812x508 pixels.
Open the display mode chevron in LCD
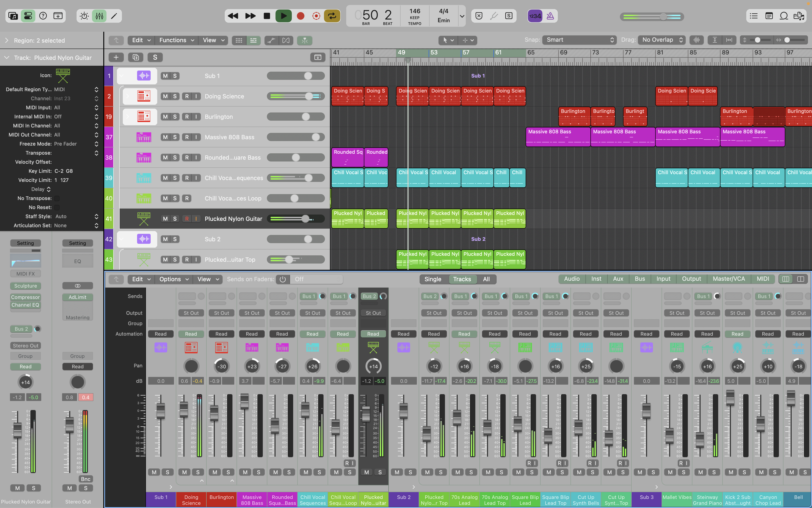(x=462, y=16)
